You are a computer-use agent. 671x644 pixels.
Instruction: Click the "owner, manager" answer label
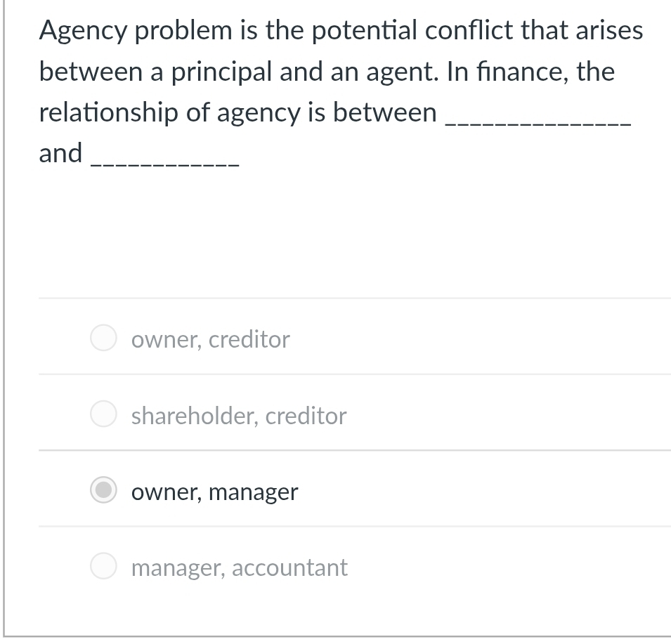pos(214,492)
